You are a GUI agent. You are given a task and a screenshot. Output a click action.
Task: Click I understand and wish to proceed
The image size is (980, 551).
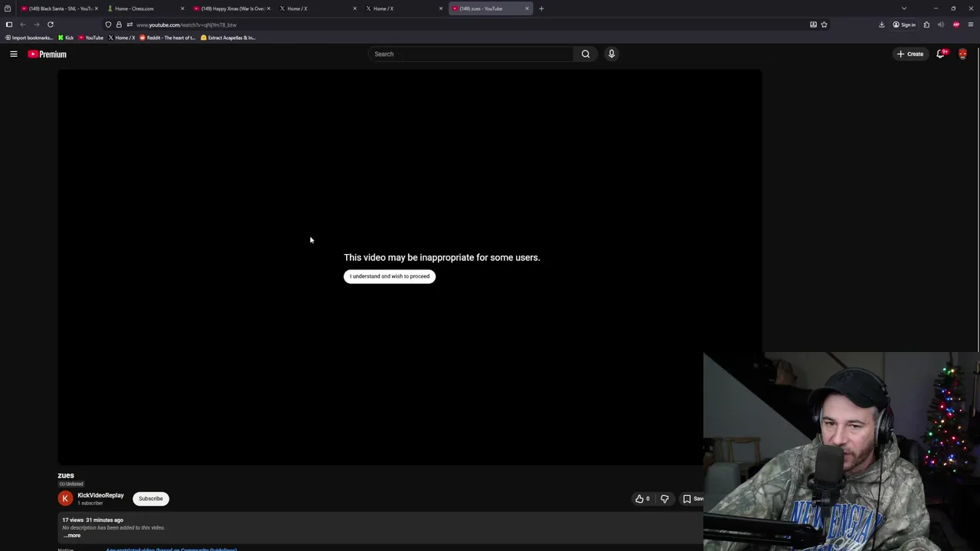click(x=390, y=276)
